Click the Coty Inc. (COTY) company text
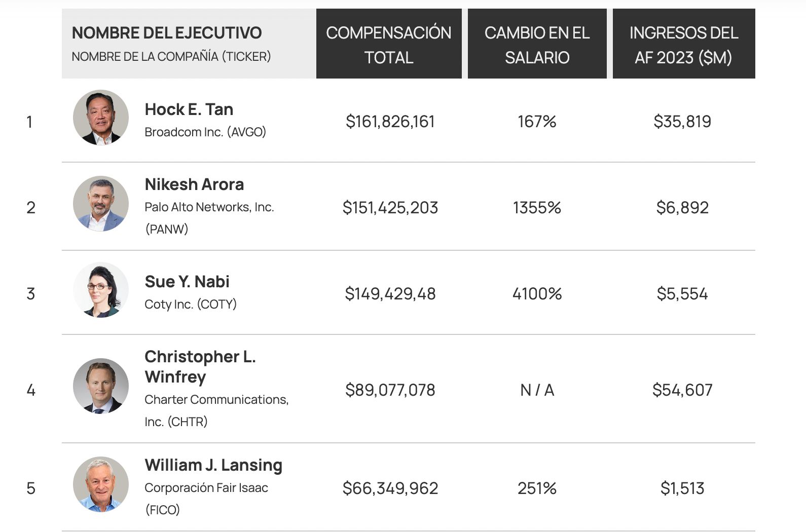Image resolution: width=806 pixels, height=532 pixels. point(191,305)
